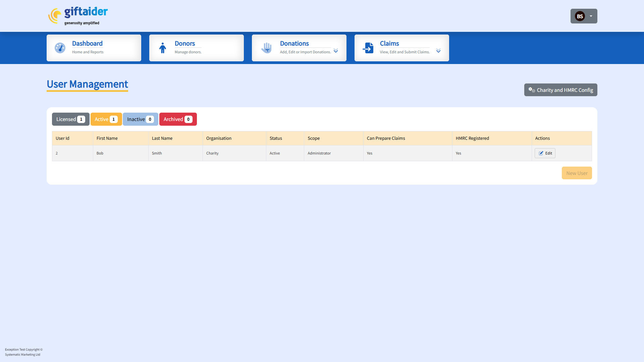Go to the Donors title
This screenshot has height=362, width=644.
tap(185, 44)
